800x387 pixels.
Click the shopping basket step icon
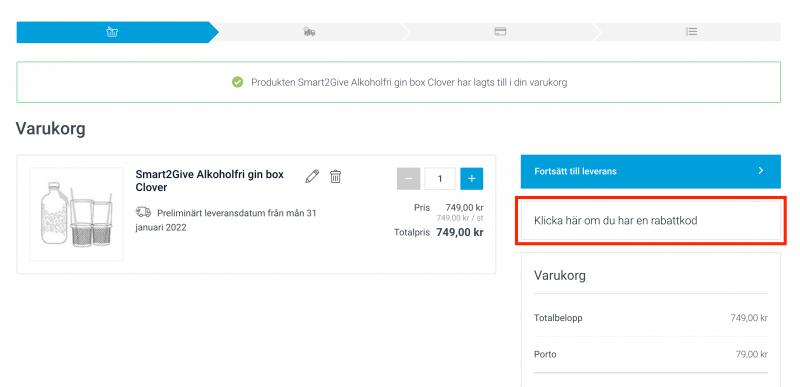coord(112,32)
